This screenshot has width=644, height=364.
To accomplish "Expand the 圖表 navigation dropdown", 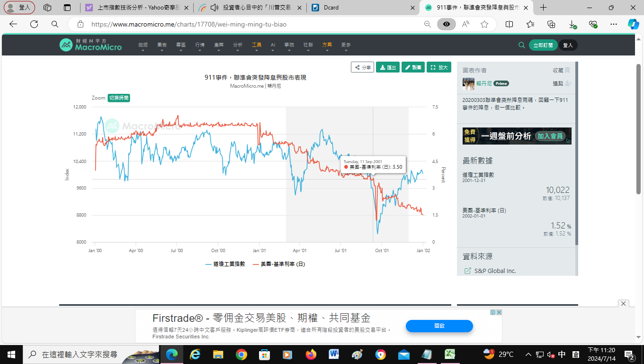I will click(x=162, y=45).
